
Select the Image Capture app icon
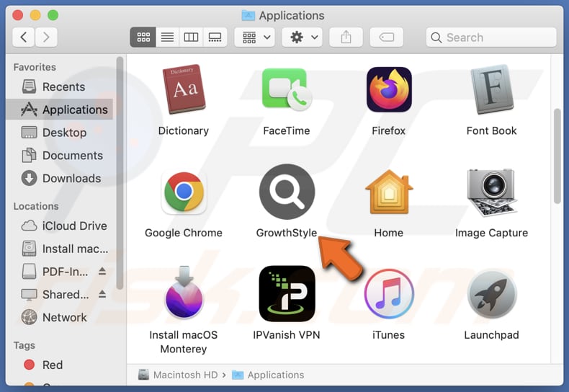[492, 192]
